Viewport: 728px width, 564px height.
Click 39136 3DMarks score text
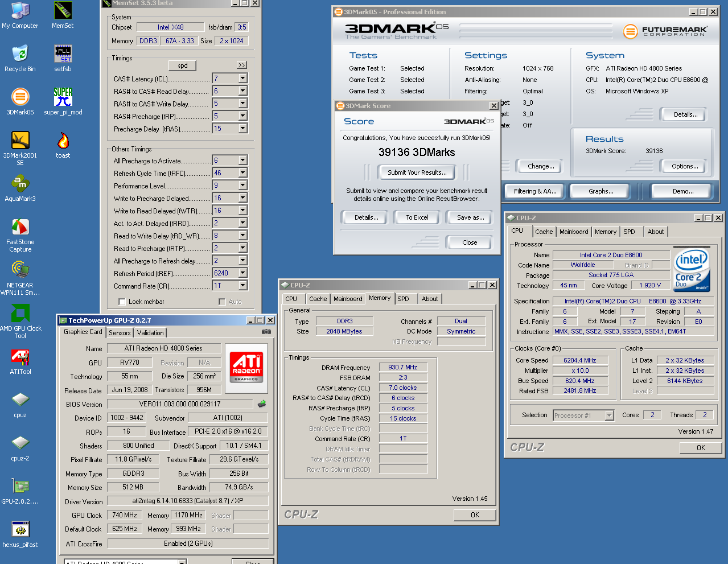(x=417, y=152)
